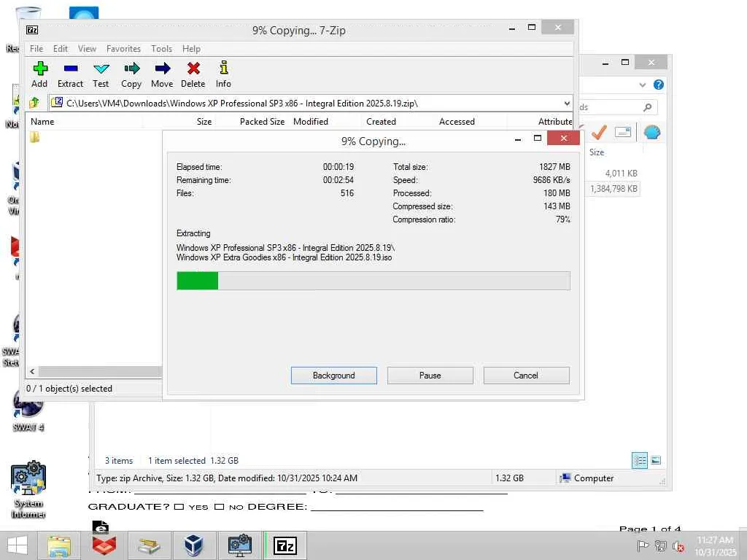
Task: Switch to 7-Zip taskbar button
Action: point(285,545)
